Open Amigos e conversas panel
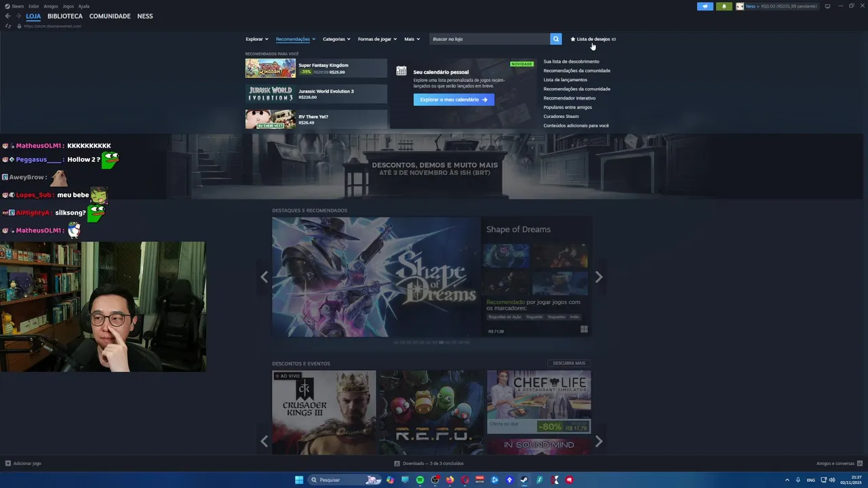Image resolution: width=868 pixels, height=488 pixels. tap(840, 464)
